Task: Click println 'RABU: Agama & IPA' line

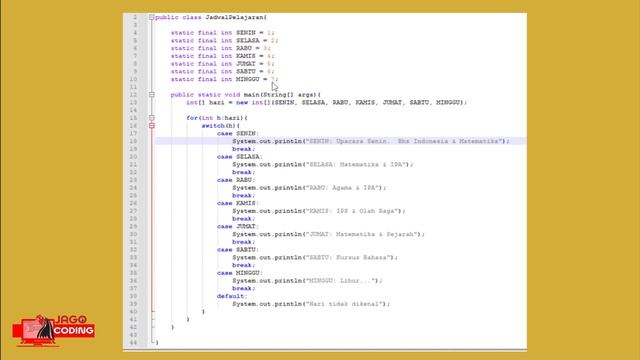Action: [309, 188]
